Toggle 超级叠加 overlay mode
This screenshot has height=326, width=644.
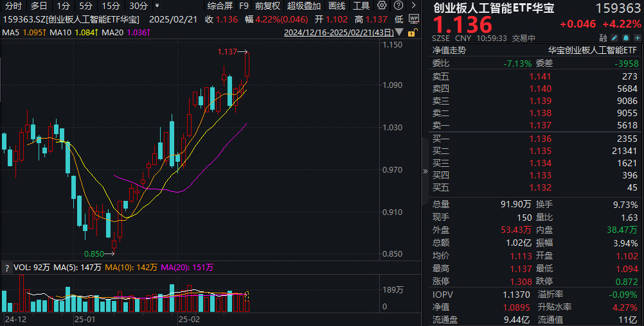303,6
